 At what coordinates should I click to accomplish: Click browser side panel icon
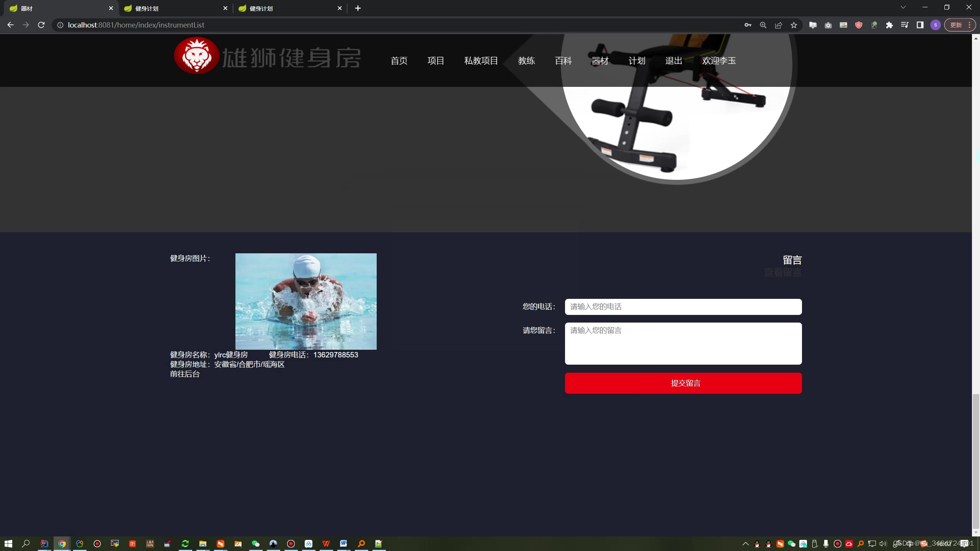[920, 25]
